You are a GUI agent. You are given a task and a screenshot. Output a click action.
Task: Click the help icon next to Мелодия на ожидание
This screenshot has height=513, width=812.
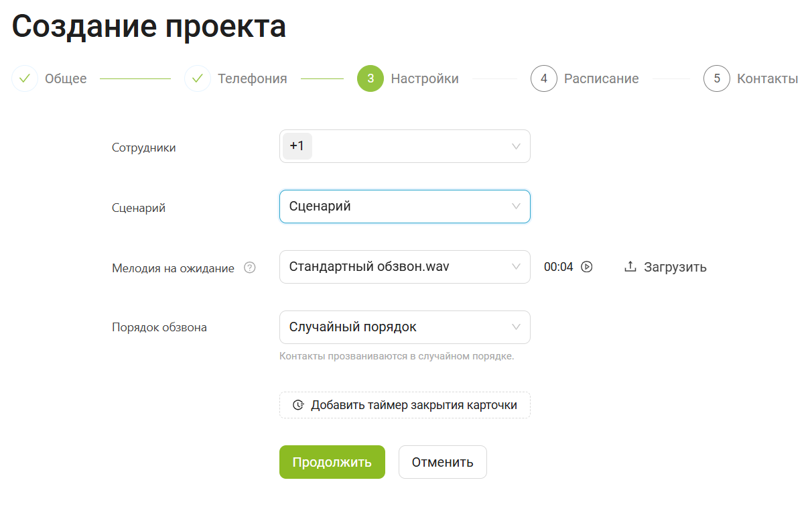click(x=250, y=268)
